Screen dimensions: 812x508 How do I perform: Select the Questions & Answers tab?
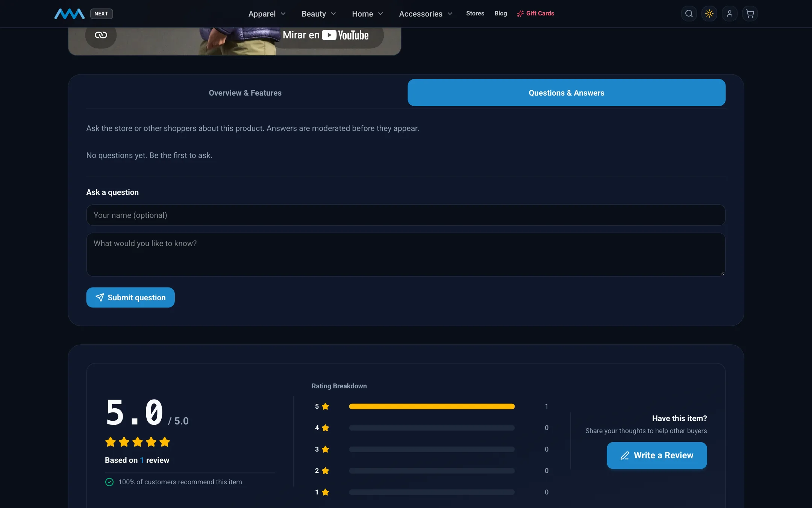click(x=567, y=93)
